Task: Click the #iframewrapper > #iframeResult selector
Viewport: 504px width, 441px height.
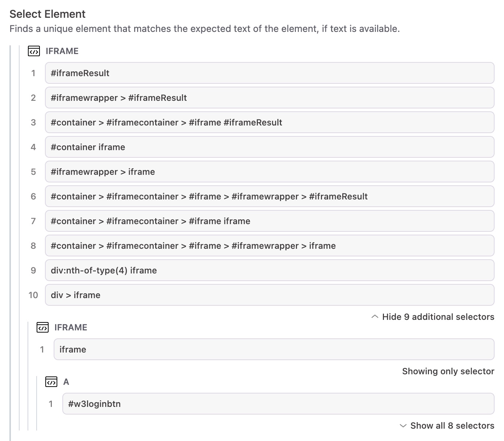Action: (269, 98)
